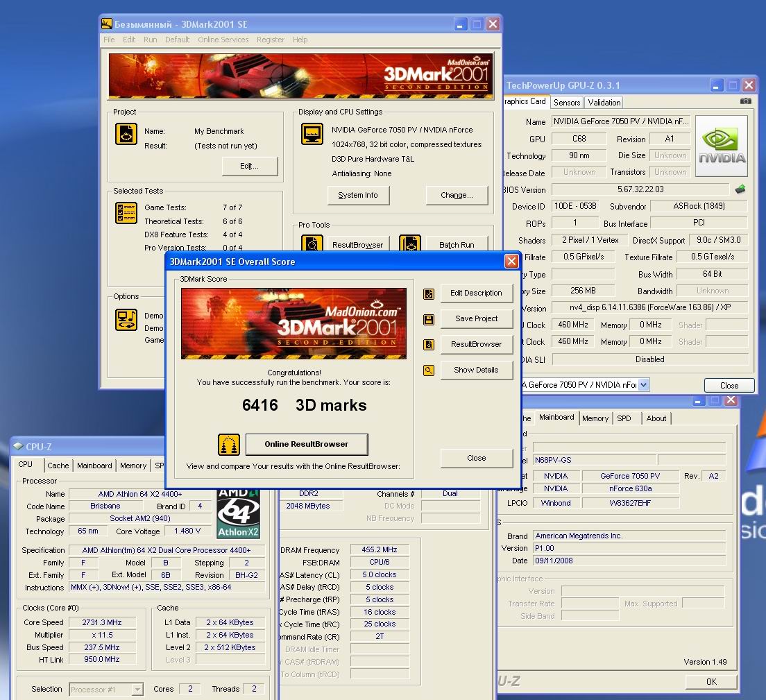The image size is (766, 700).
Task: Click the Edit... project button
Action: point(250,166)
